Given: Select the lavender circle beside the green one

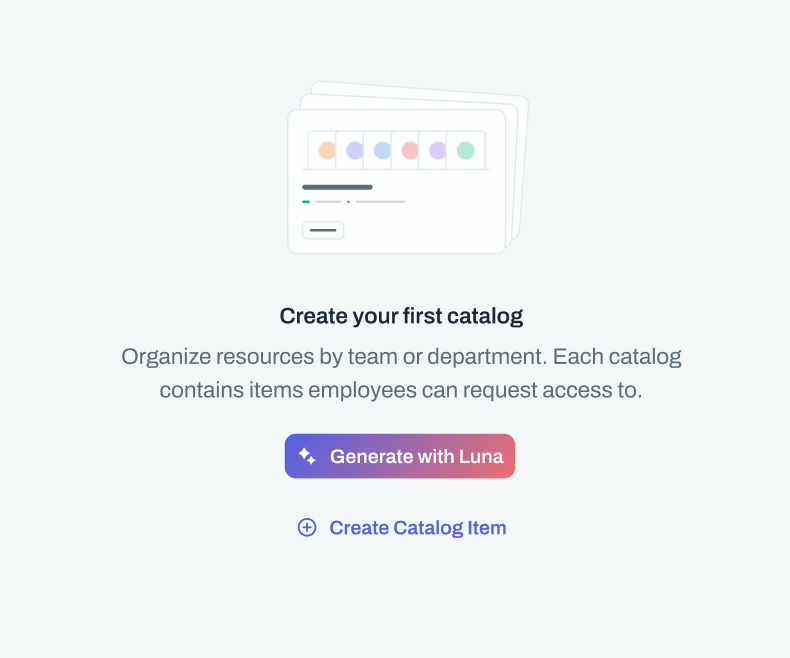Looking at the screenshot, I should click(x=438, y=151).
